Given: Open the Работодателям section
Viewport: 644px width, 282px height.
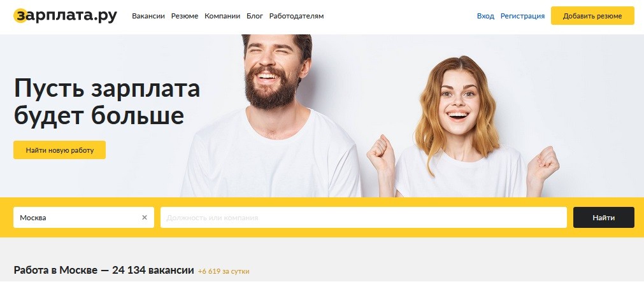Looking at the screenshot, I should (297, 16).
